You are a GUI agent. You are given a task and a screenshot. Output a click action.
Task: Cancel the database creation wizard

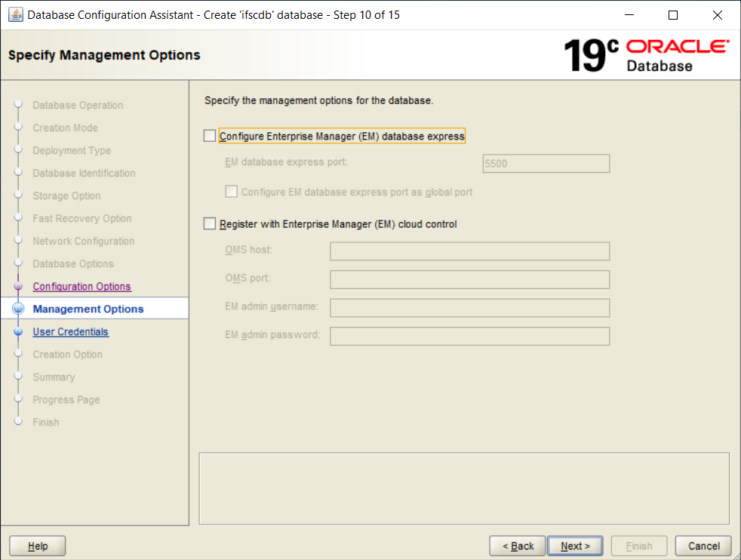(x=703, y=546)
